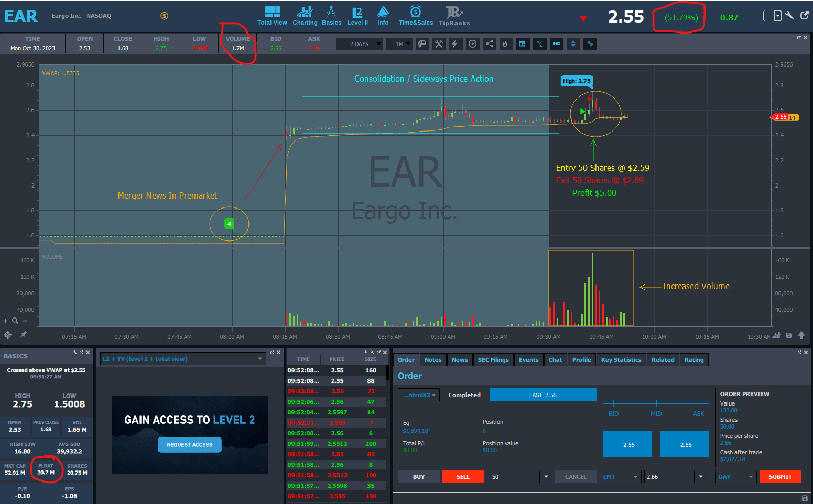Switch to the Notes tab
Screen dimensions: 813x504
coord(433,360)
